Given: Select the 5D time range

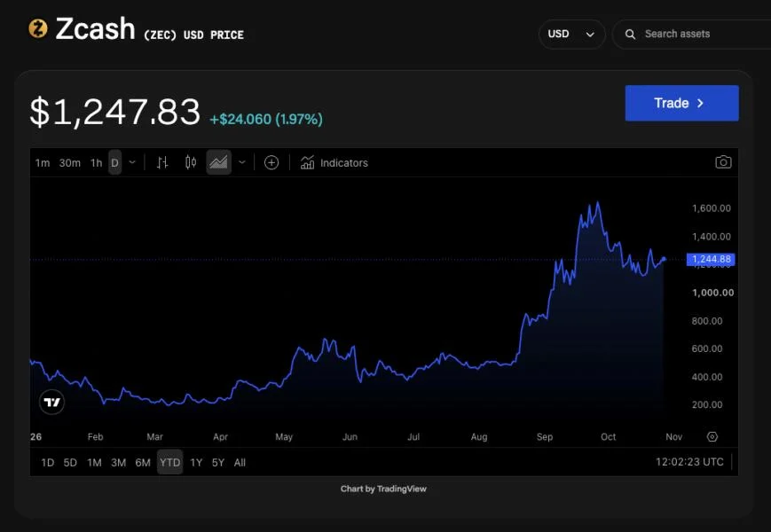Looking at the screenshot, I should coord(70,463).
